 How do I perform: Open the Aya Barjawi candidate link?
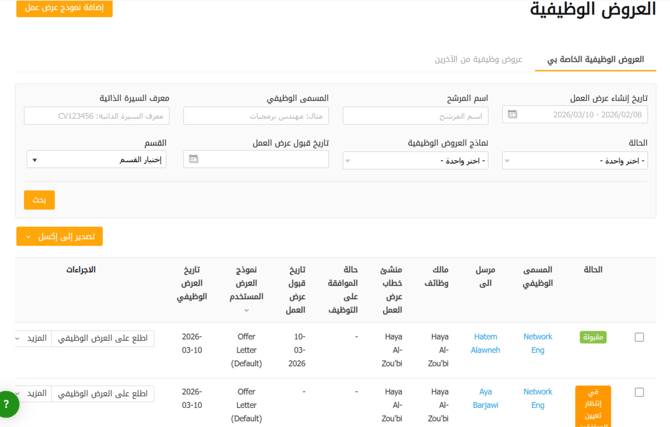(485, 398)
